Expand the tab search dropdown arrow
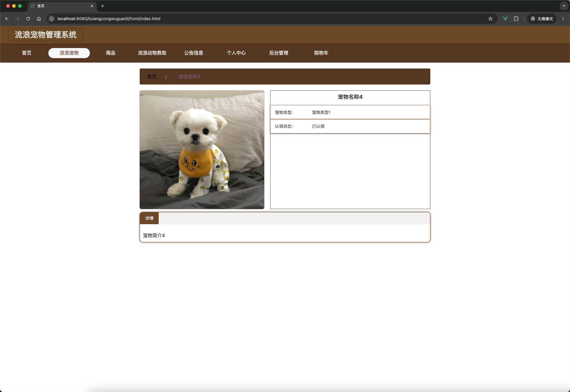The height and width of the screenshot is (392, 570). (564, 6)
